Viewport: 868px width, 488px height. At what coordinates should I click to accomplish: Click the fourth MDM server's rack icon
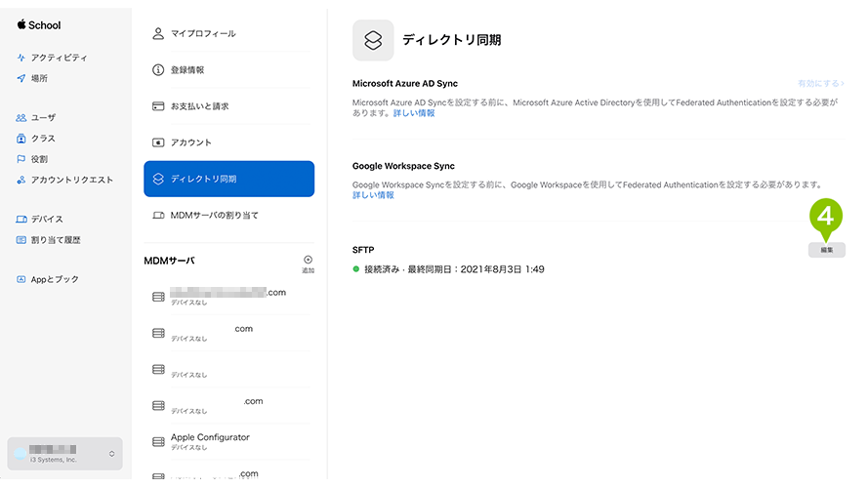click(158, 406)
